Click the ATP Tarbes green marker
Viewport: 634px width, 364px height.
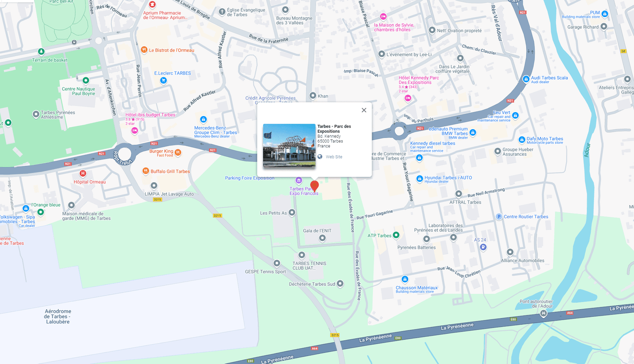(x=396, y=235)
